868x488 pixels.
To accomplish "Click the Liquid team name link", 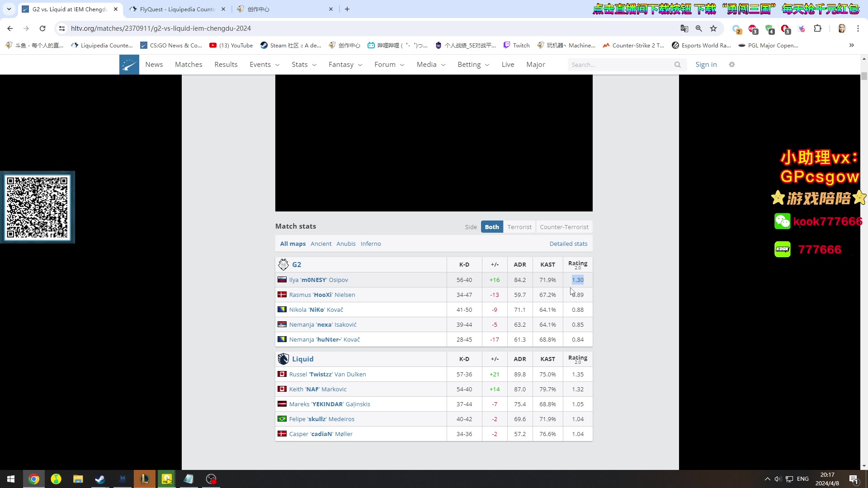I will click(x=303, y=359).
